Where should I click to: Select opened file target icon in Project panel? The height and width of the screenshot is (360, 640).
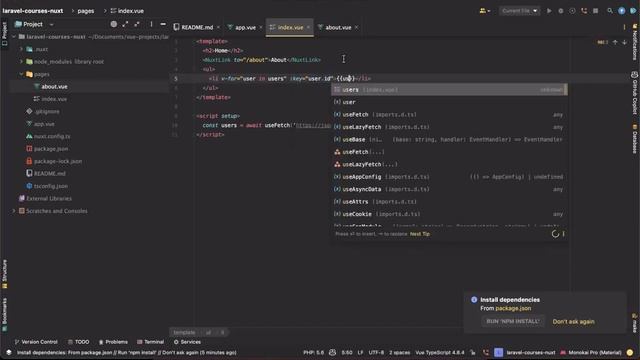tap(114, 24)
